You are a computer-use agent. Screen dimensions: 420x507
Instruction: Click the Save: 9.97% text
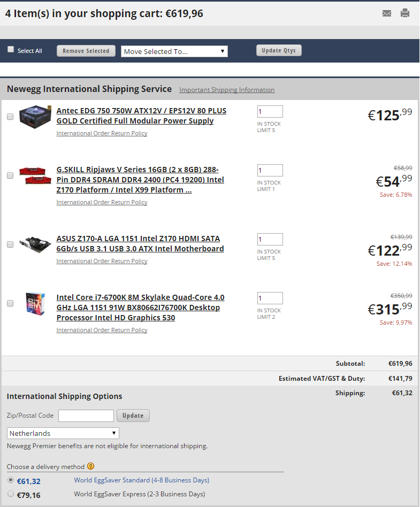click(x=396, y=322)
